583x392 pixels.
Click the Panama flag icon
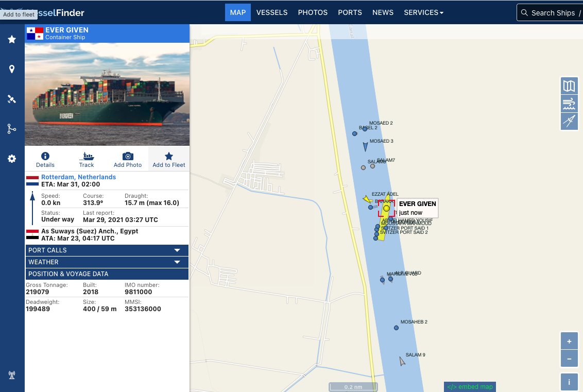click(x=35, y=33)
